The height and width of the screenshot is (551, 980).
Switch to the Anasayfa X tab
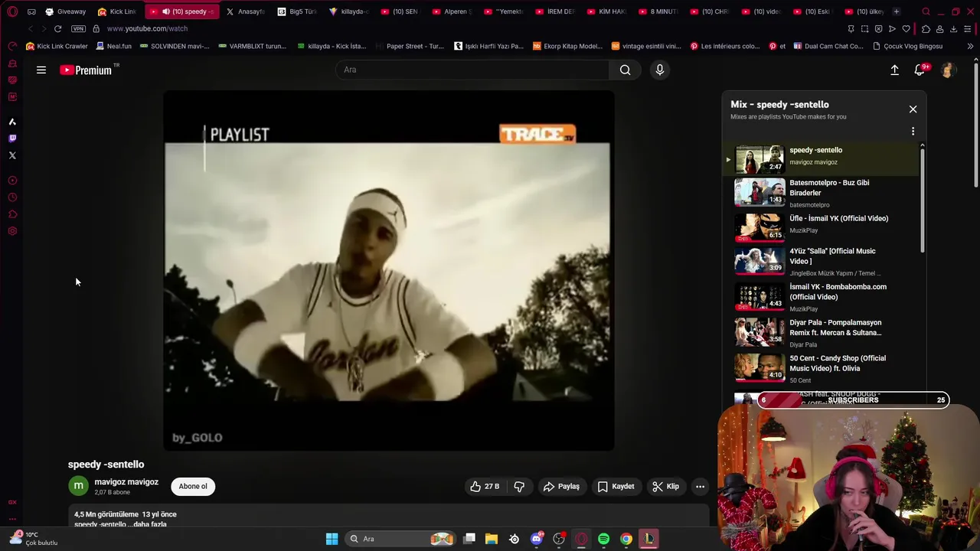[245, 11]
